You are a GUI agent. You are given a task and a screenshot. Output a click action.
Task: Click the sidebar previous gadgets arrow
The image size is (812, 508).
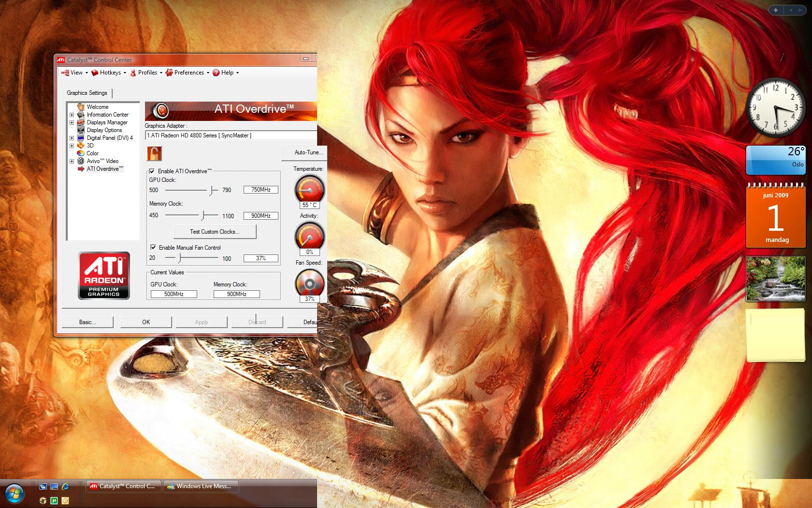tap(791, 10)
